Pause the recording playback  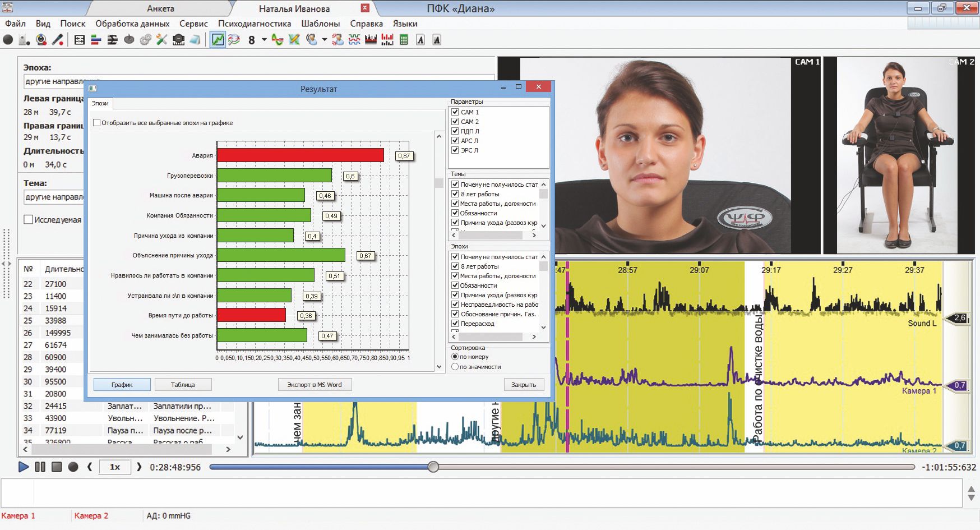point(40,467)
